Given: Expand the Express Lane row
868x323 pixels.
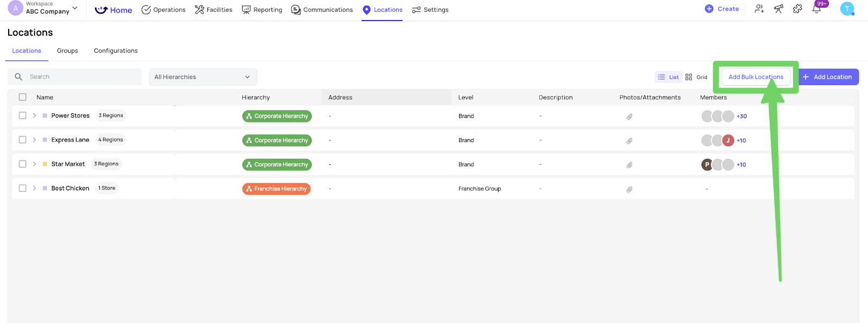Looking at the screenshot, I should [x=34, y=140].
